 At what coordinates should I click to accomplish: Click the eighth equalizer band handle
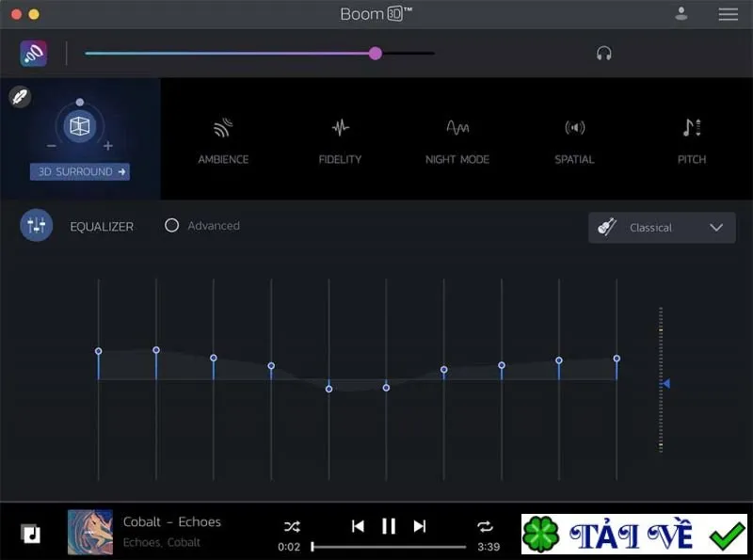[502, 365]
